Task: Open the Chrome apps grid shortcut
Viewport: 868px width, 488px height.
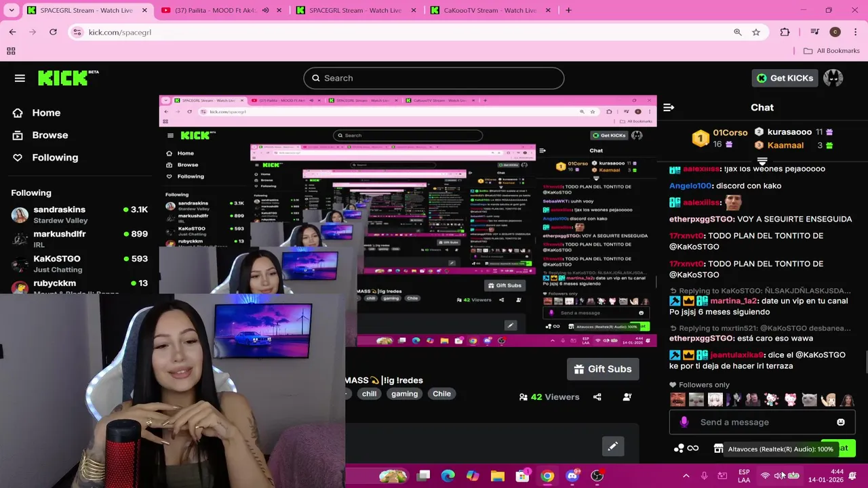Action: (11, 51)
